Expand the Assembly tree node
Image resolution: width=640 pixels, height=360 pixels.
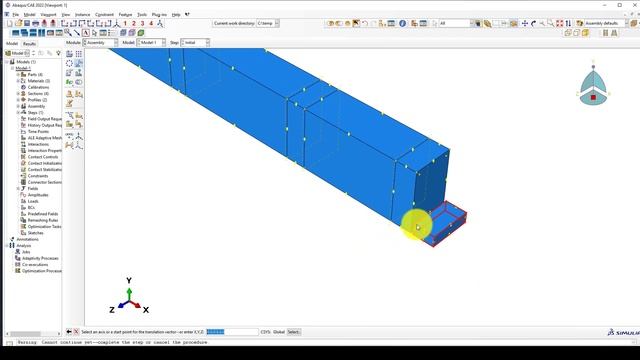coord(18,106)
